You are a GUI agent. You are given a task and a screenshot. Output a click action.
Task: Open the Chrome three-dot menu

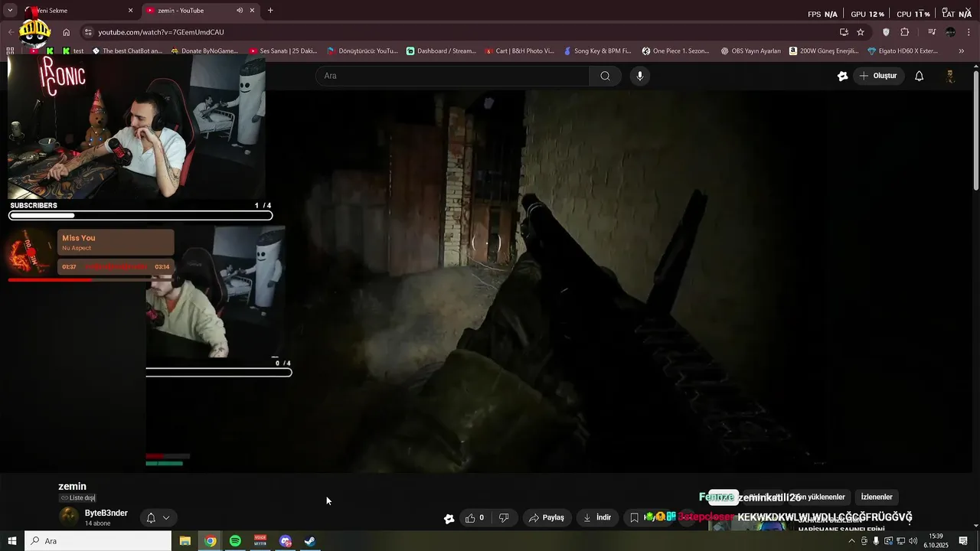pos(970,32)
